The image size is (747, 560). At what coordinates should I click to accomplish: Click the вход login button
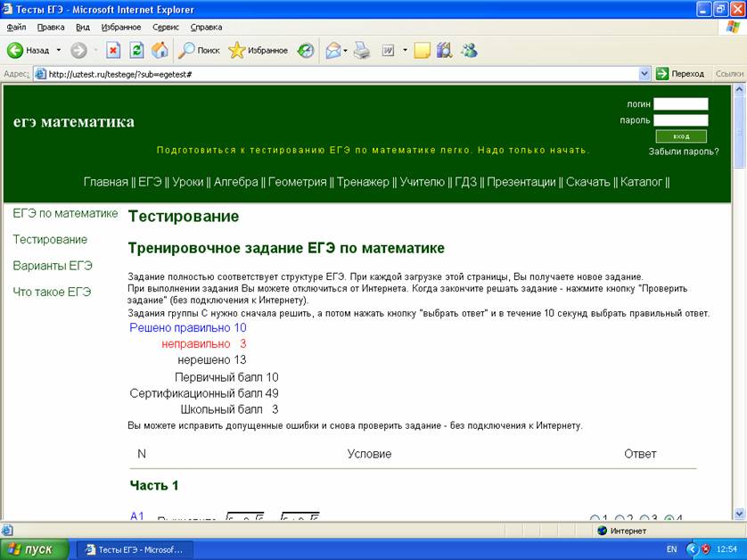(681, 136)
